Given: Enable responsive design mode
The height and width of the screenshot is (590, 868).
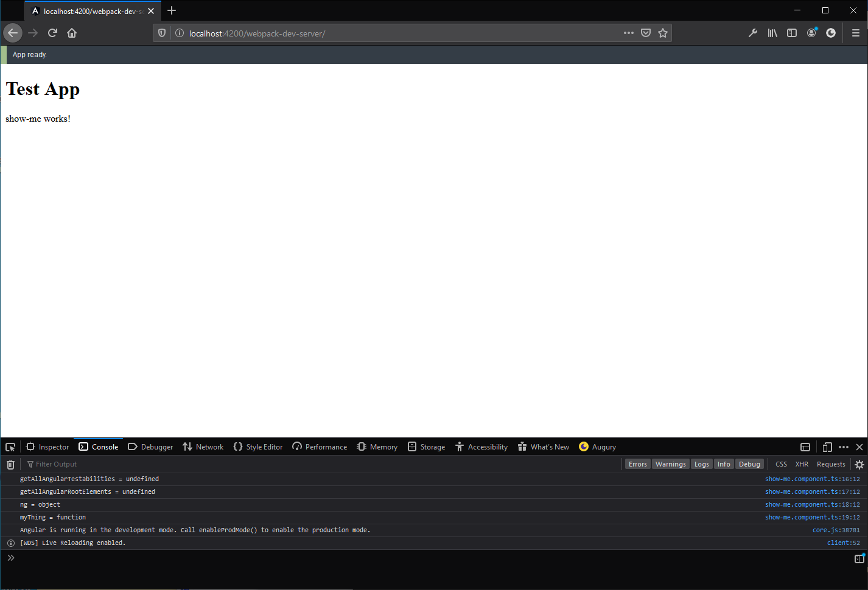Looking at the screenshot, I should [x=827, y=447].
